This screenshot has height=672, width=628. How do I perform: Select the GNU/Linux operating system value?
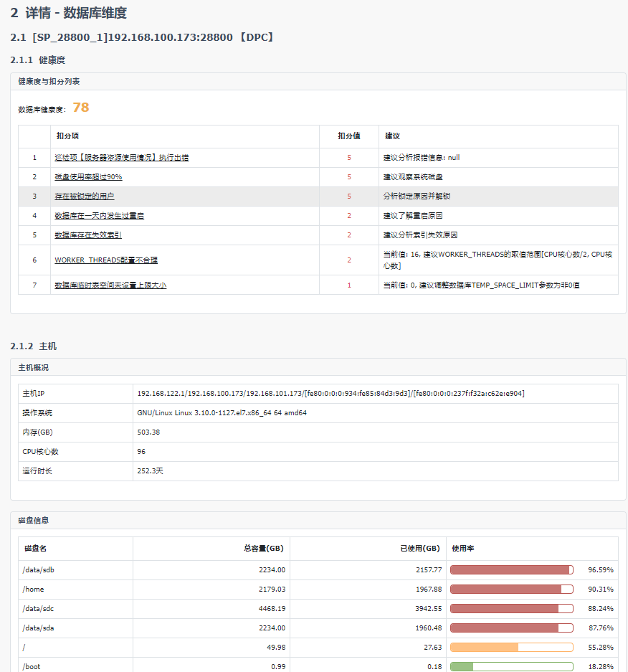222,412
